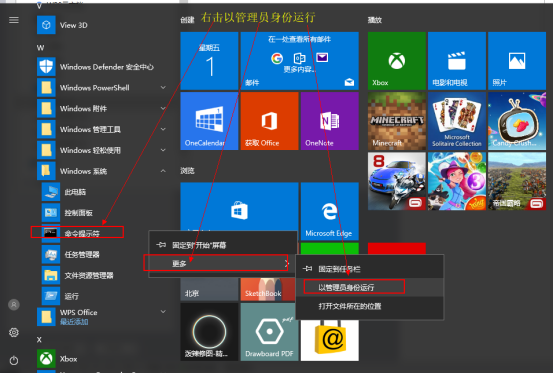Click the 播放 group heading

point(375,20)
